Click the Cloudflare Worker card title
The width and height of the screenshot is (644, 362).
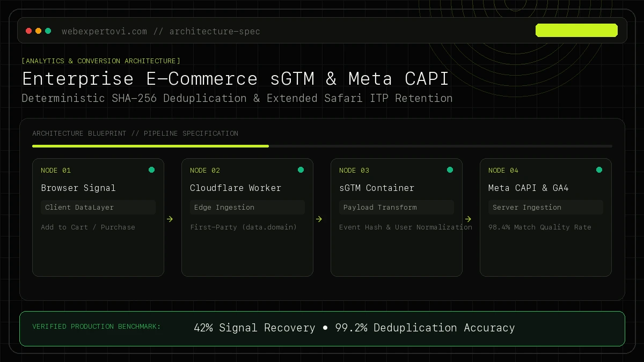pos(236,188)
